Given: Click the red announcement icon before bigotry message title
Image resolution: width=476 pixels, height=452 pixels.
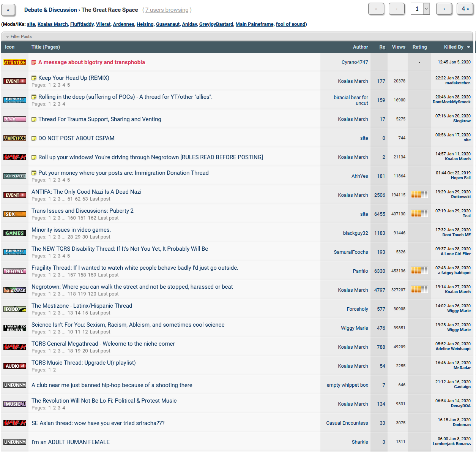Looking at the screenshot, I should click(x=34, y=62).
